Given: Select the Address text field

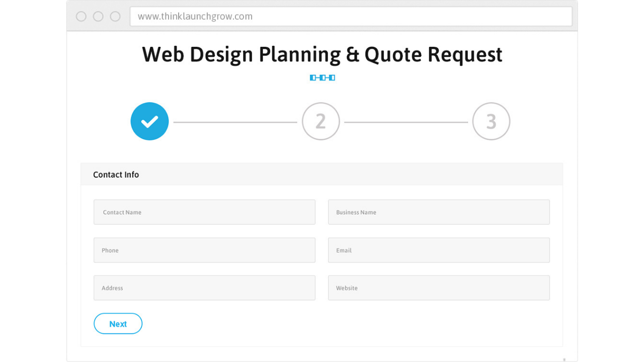Looking at the screenshot, I should [204, 288].
